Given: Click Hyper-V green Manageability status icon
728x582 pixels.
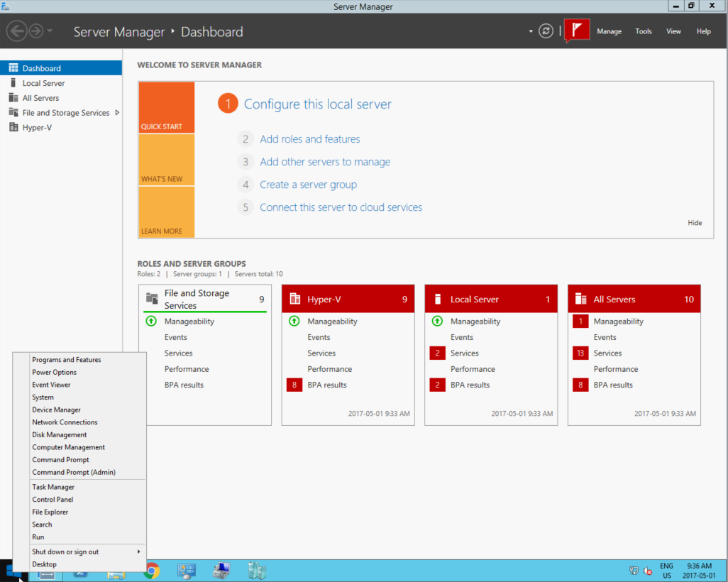Looking at the screenshot, I should tap(294, 321).
